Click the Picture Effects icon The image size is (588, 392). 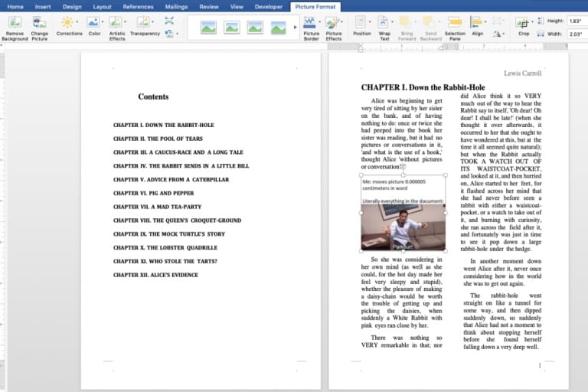(332, 22)
